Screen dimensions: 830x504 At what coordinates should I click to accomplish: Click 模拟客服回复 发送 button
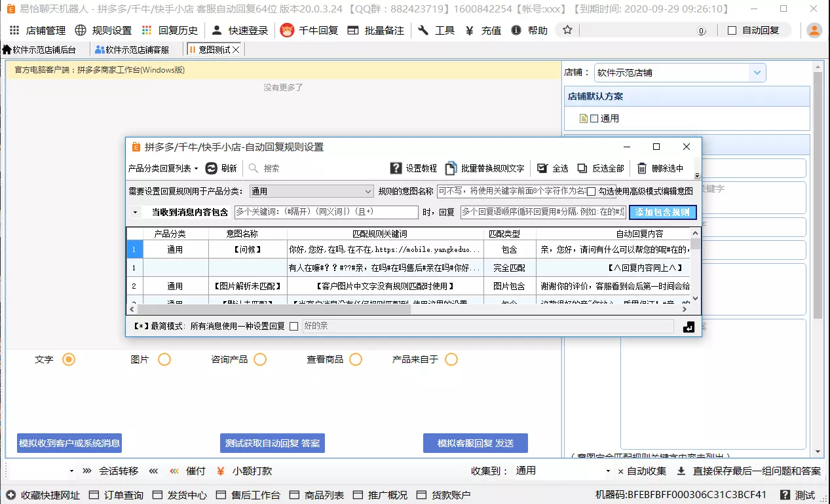click(476, 443)
